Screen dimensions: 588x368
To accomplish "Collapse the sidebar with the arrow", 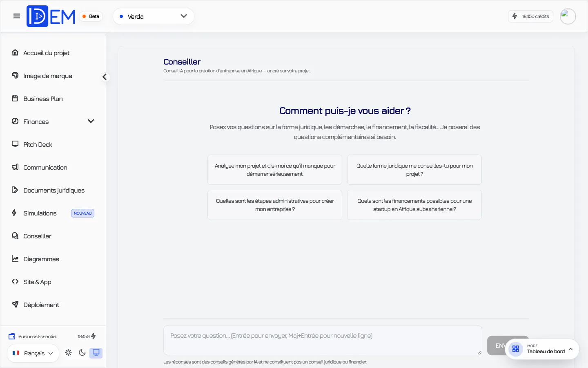I will coord(105,77).
